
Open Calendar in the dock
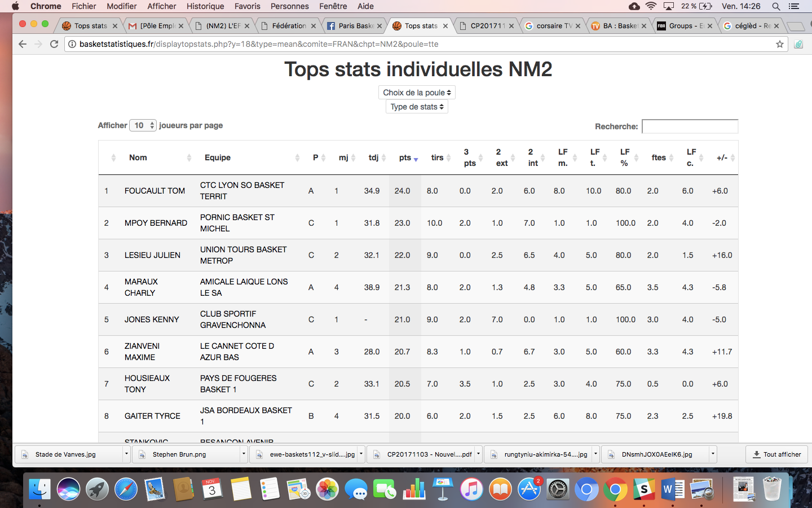212,489
